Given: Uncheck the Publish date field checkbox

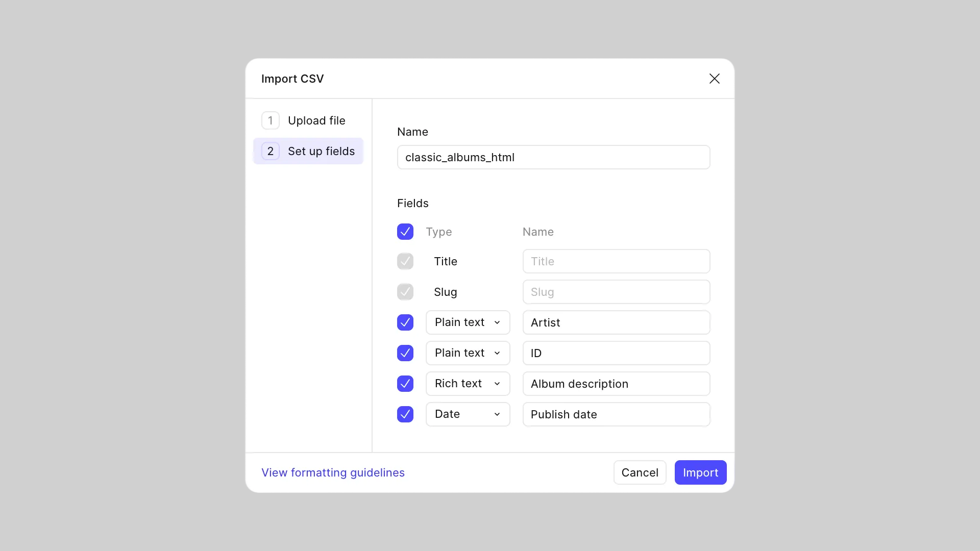Looking at the screenshot, I should (405, 414).
